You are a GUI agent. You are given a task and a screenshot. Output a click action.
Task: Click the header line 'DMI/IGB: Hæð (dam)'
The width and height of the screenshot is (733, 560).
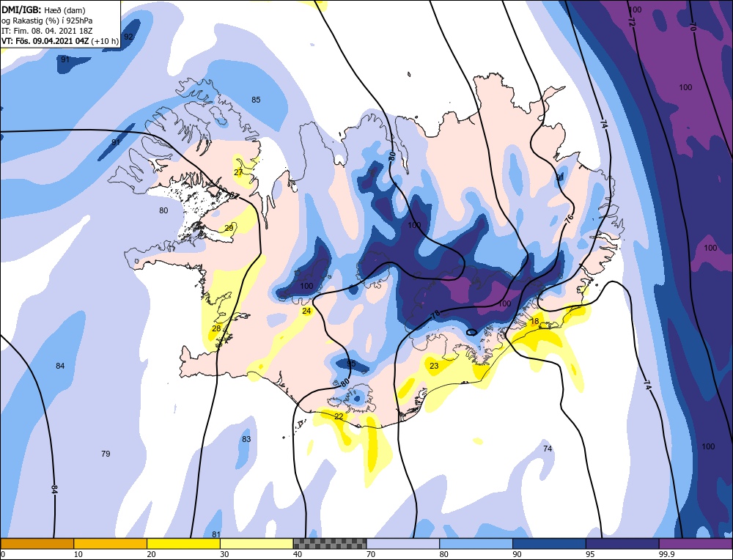[x=43, y=10]
